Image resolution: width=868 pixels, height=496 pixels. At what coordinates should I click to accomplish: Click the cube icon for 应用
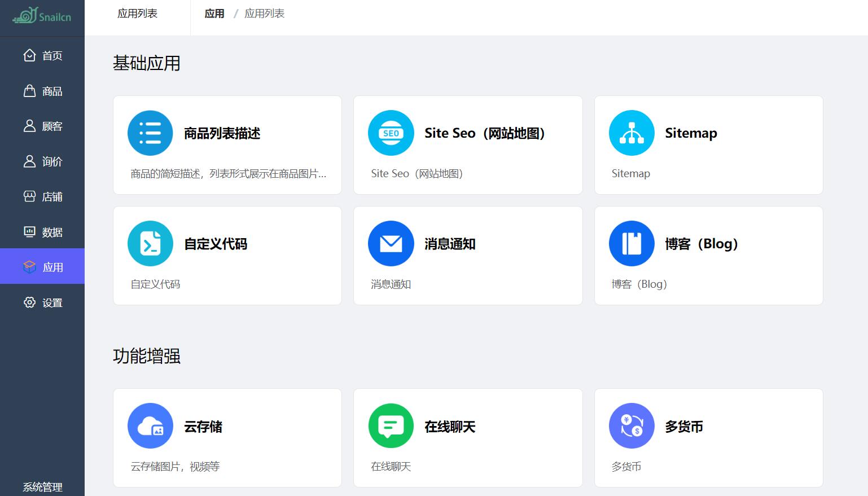click(29, 267)
